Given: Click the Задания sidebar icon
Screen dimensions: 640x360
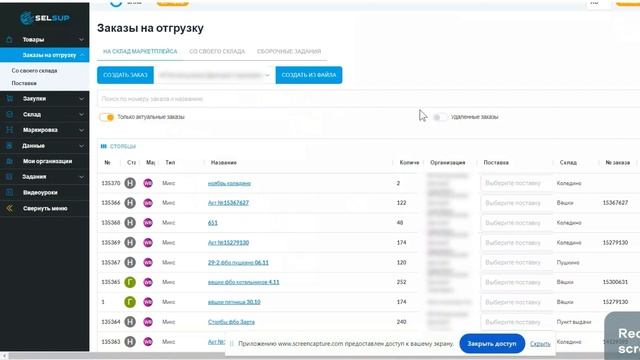Looking at the screenshot, I should (9, 177).
